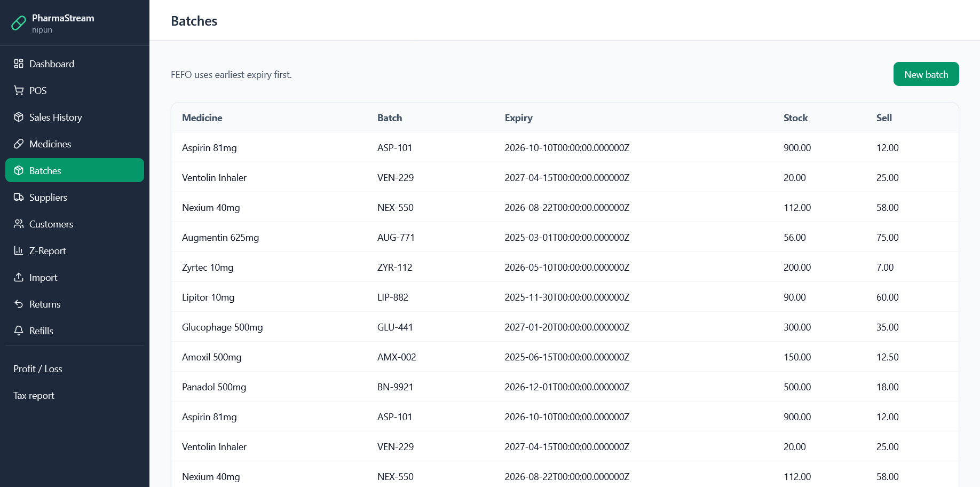Click the Import upload icon
Screen dimensions: 980x487
19,278
